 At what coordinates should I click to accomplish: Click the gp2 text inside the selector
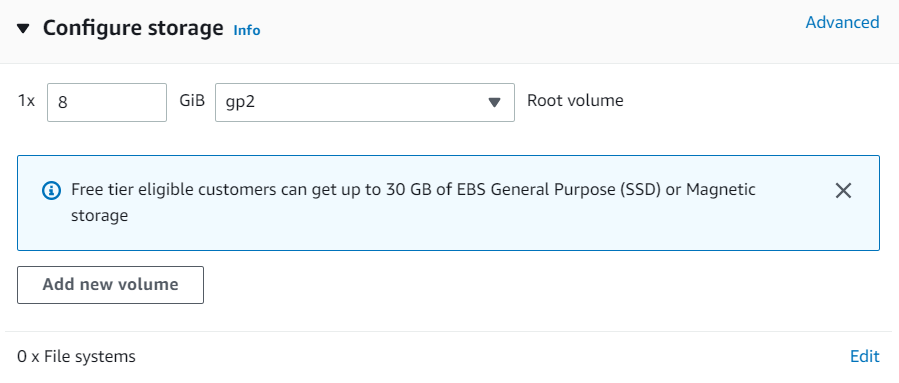(x=240, y=104)
